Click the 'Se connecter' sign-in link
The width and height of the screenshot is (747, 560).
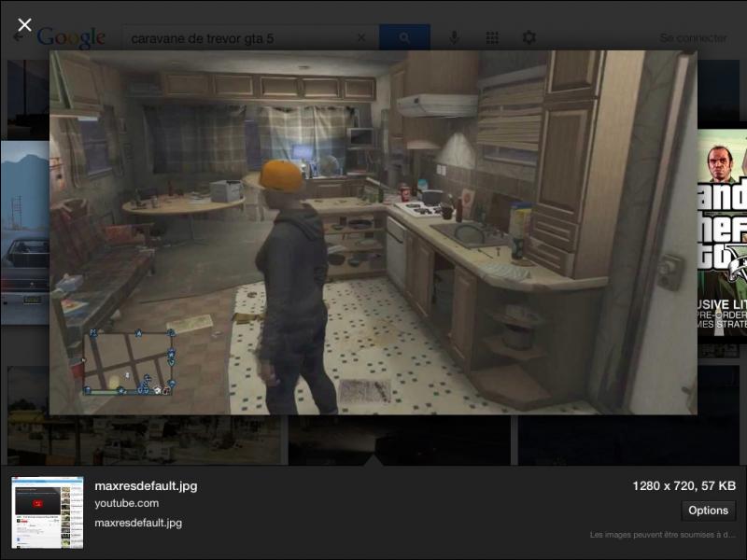point(693,38)
